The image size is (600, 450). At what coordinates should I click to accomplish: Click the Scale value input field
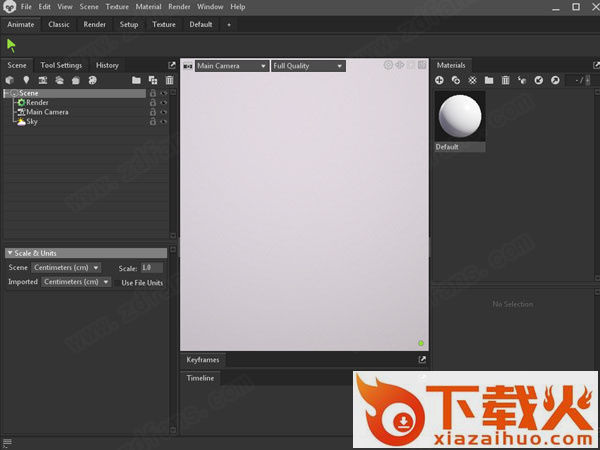(152, 268)
